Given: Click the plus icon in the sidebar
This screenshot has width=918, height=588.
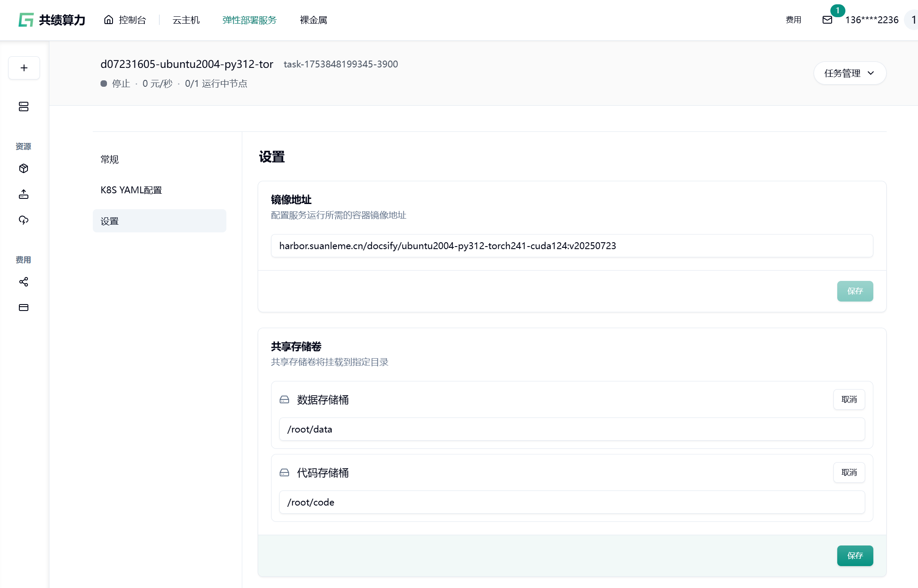Looking at the screenshot, I should [x=24, y=68].
